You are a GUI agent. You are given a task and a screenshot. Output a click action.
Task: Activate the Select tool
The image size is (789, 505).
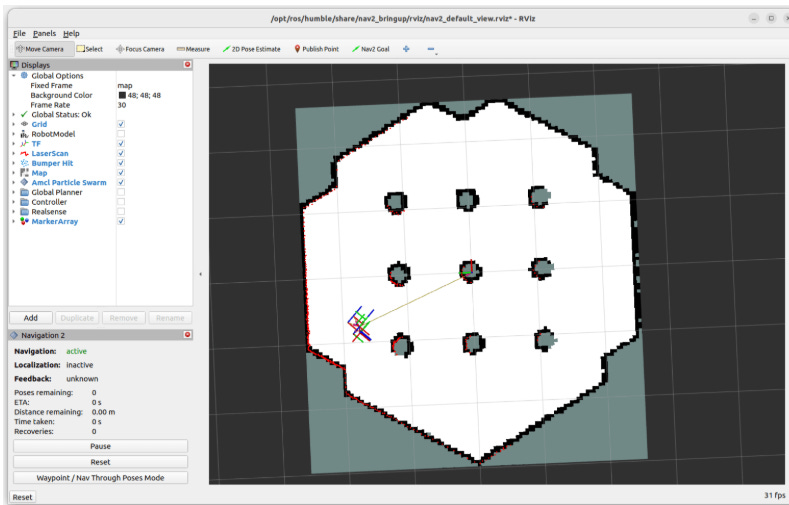click(x=90, y=49)
